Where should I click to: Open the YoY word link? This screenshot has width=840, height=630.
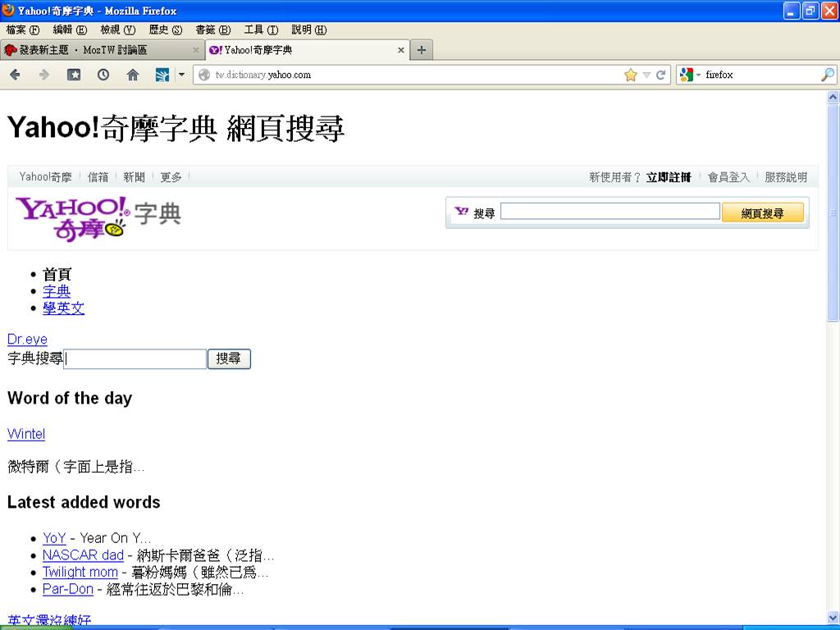point(54,538)
